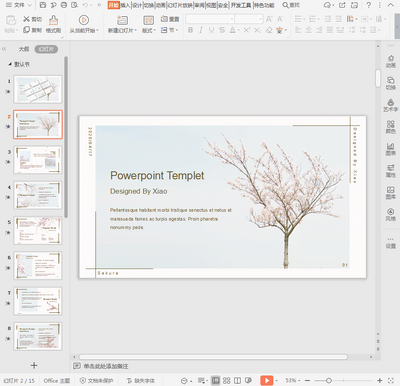Open the Gallery (图库) side panel
Viewport: 400px width, 386px height.
pyautogui.click(x=391, y=193)
